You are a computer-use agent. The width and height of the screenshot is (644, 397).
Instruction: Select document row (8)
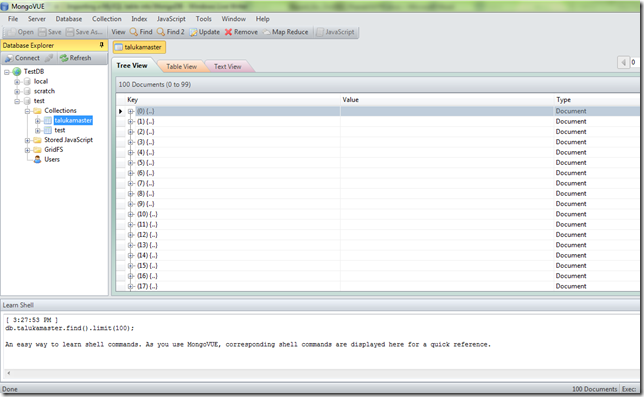click(378, 194)
